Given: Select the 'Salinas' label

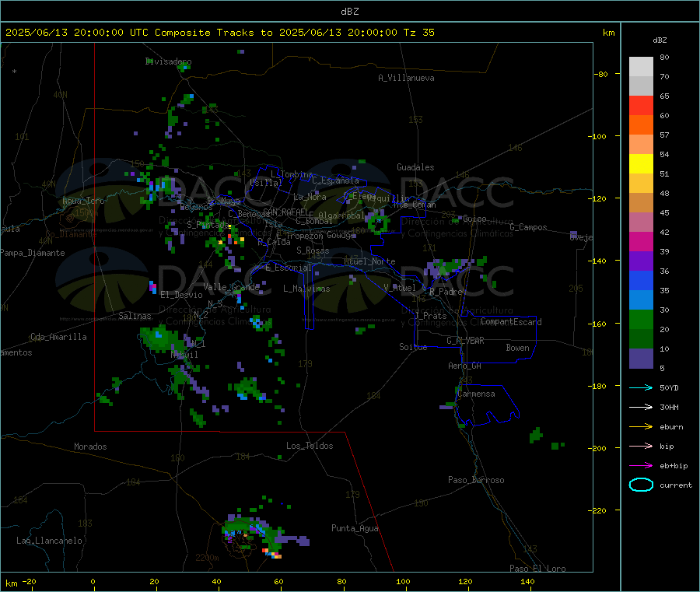Looking at the screenshot, I should click(135, 316).
